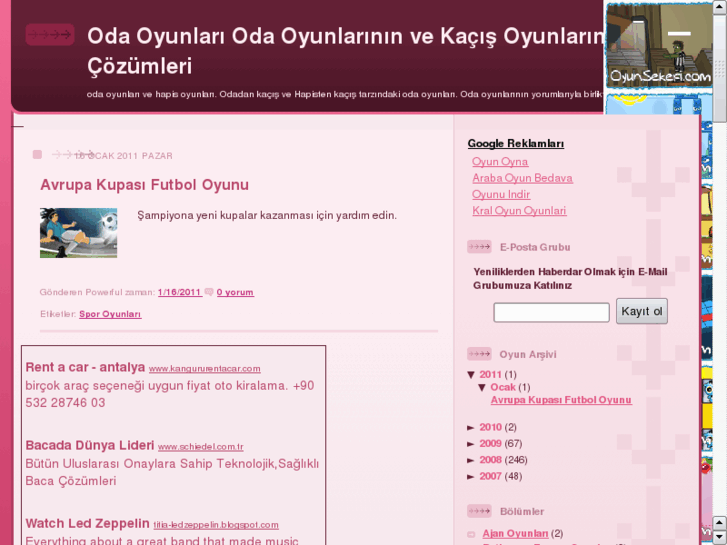
Task: Open the Ajan Oyunları category link
Action: (515, 533)
